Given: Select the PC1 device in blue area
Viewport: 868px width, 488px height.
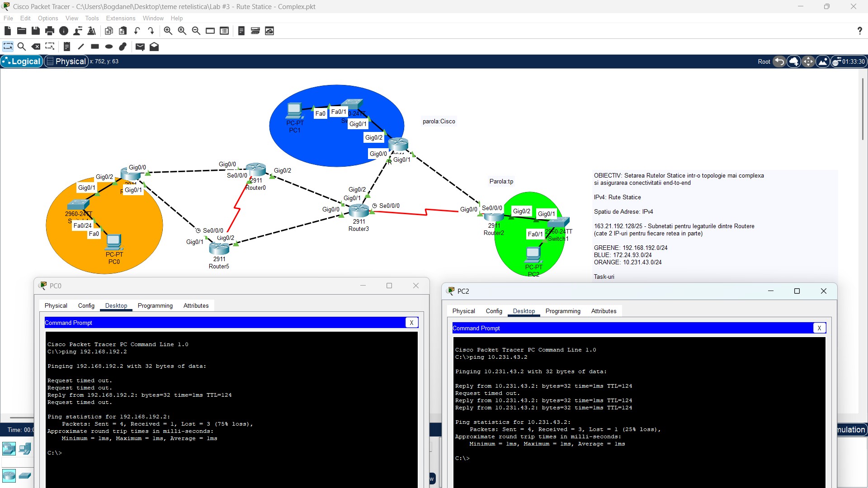Looking at the screenshot, I should click(294, 110).
